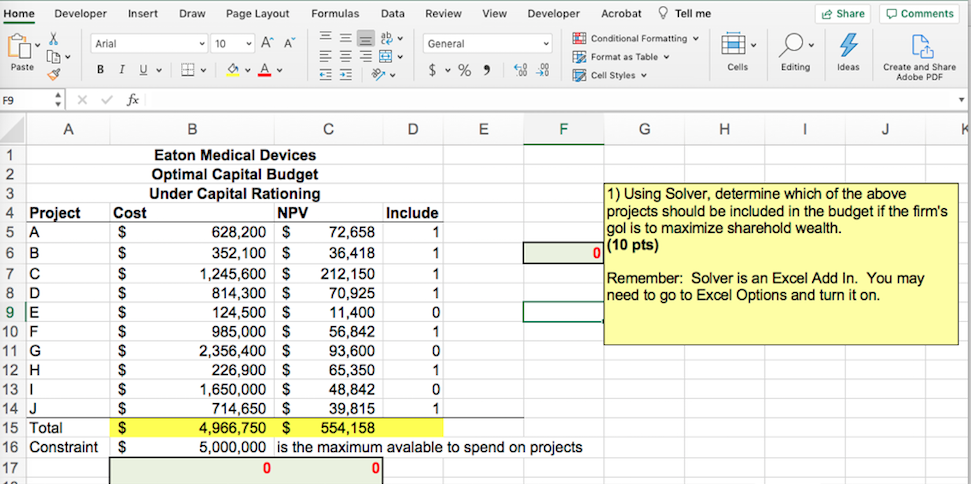Click the Comments button
Screen dimensions: 971x484
(920, 14)
